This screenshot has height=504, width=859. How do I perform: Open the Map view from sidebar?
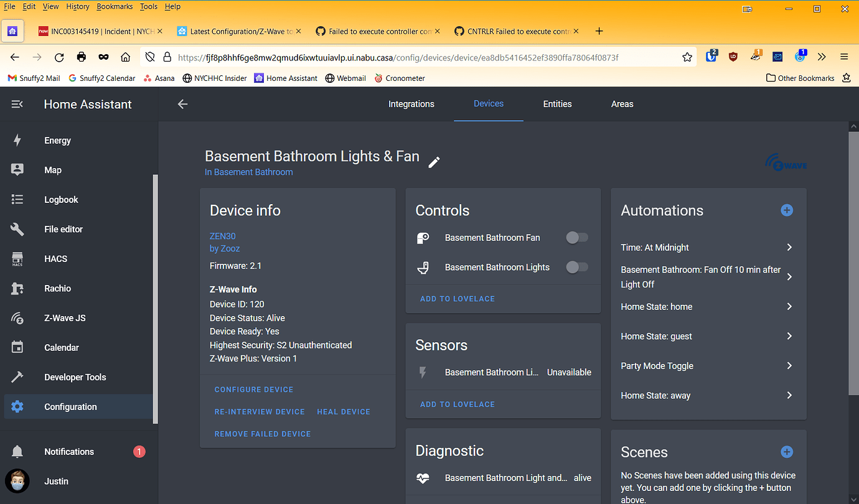click(x=53, y=169)
